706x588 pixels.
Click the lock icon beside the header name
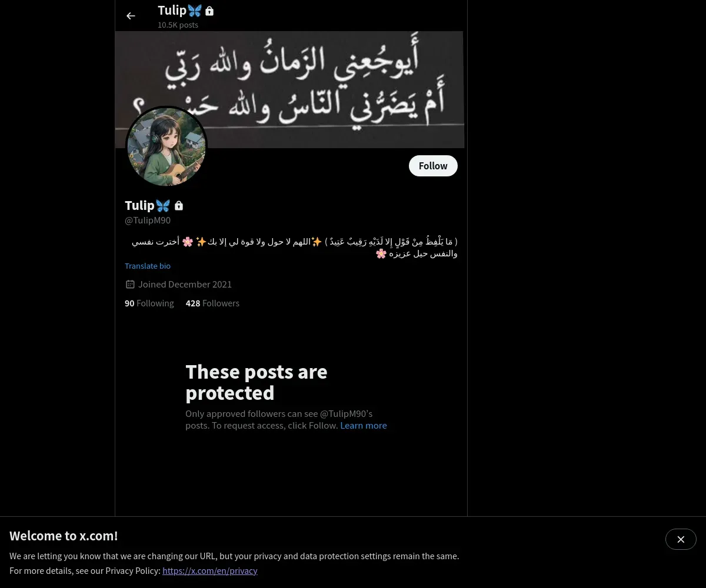[209, 11]
